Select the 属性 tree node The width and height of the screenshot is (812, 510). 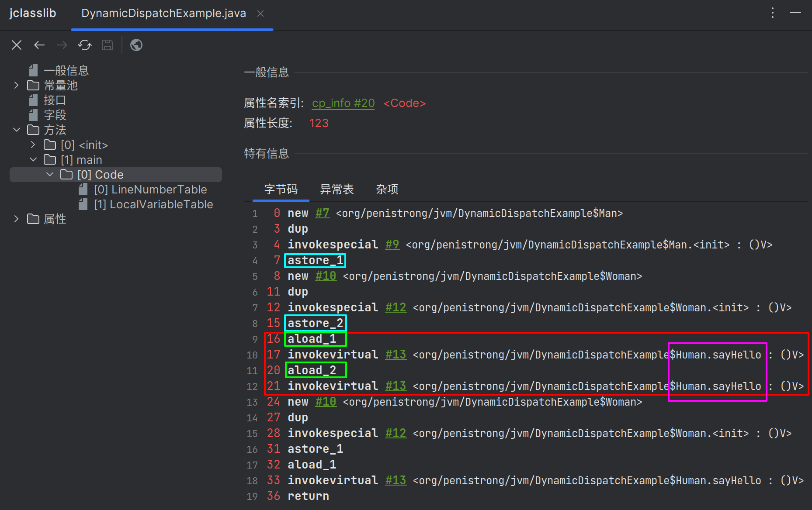pos(55,219)
